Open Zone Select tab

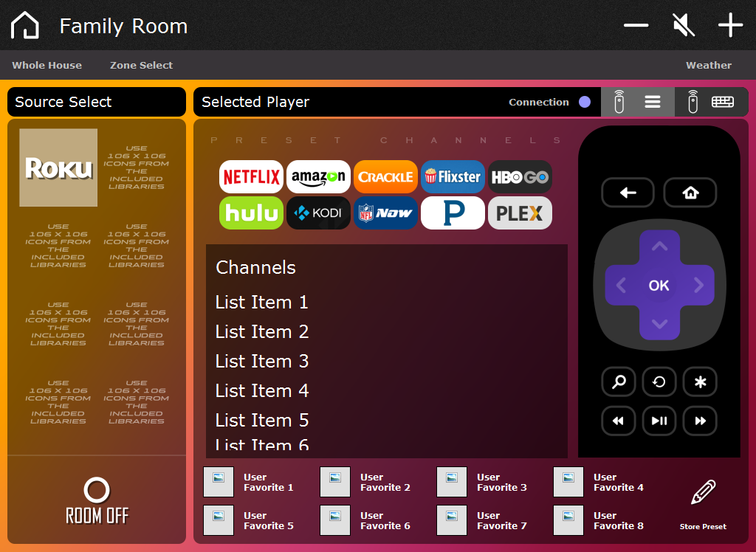pos(141,65)
